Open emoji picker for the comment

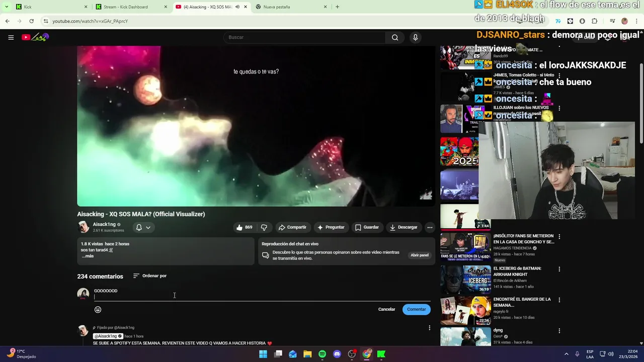98,310
